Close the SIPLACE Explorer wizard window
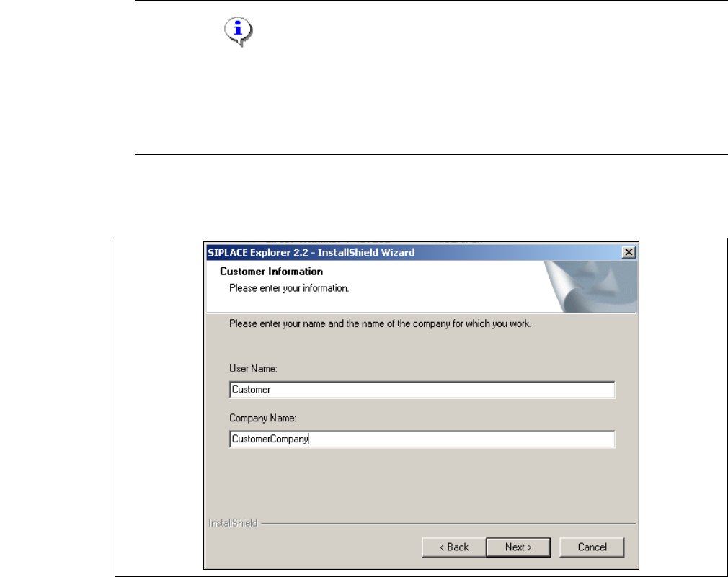 tap(629, 252)
